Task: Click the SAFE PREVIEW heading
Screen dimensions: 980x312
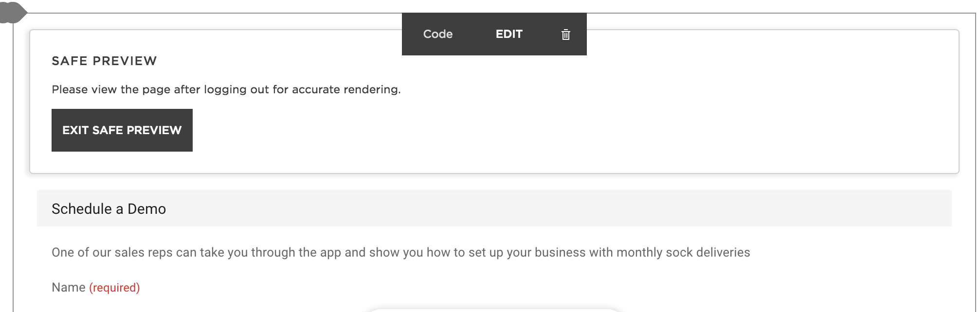Action: coord(104,61)
